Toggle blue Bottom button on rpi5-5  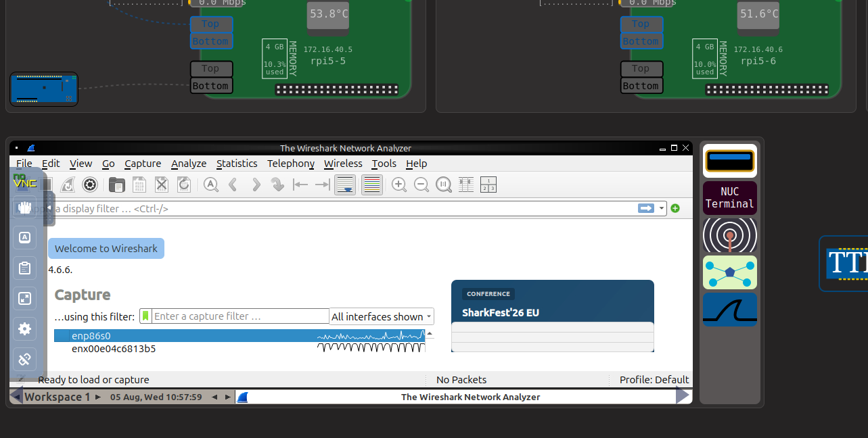211,41
